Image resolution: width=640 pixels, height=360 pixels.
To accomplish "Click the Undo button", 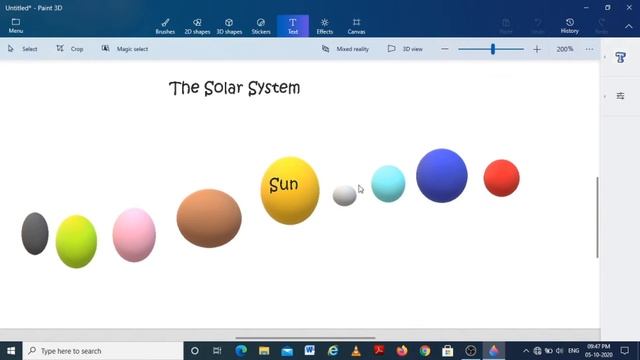I will (x=538, y=26).
